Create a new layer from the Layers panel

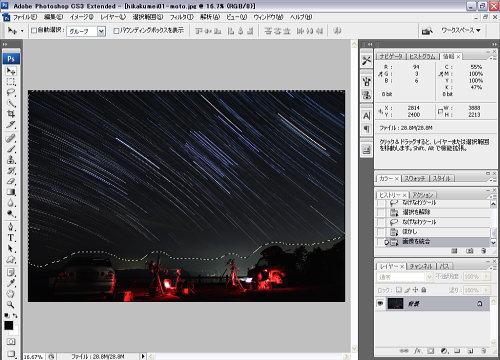point(470,351)
